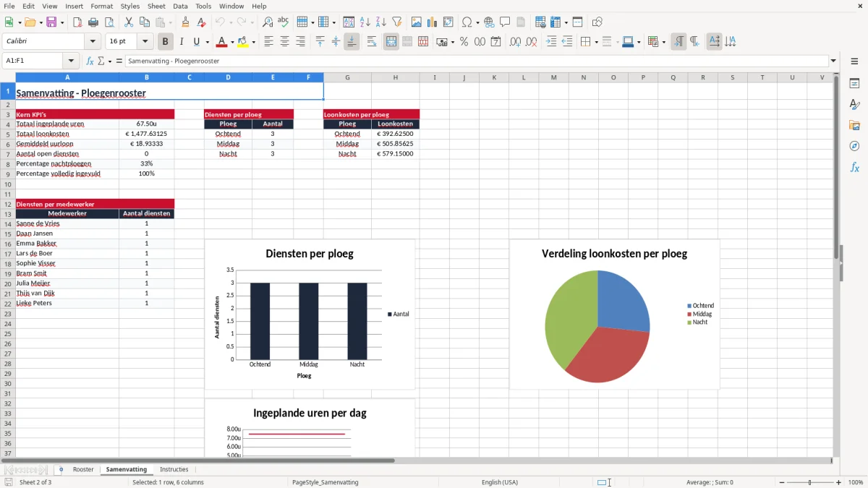This screenshot has height=488, width=868.
Task: Toggle Bold formatting
Action: pos(166,42)
